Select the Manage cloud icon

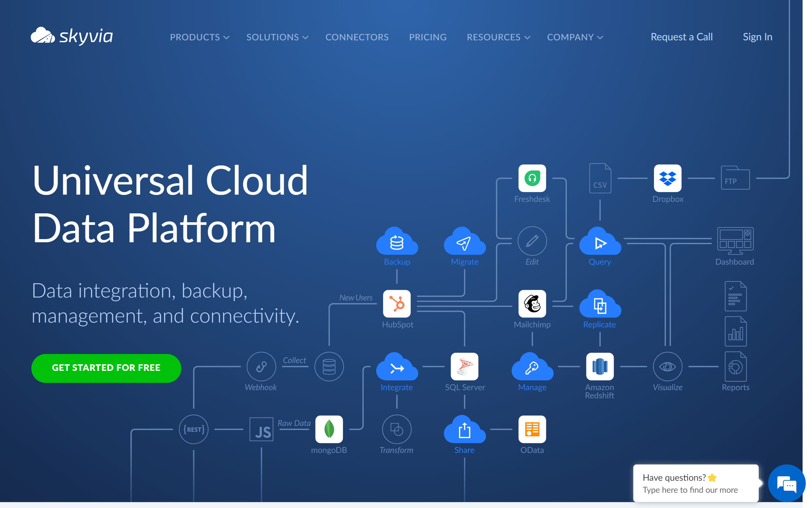[x=532, y=366]
